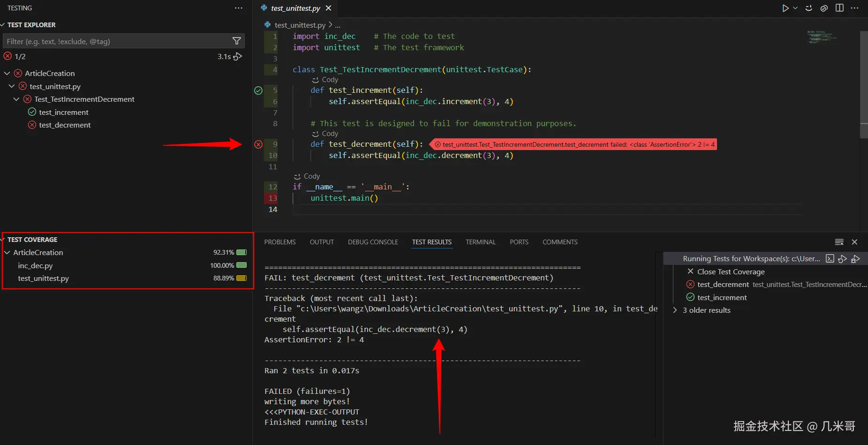
Task: Switch to the OUTPUT tab
Action: tap(322, 242)
